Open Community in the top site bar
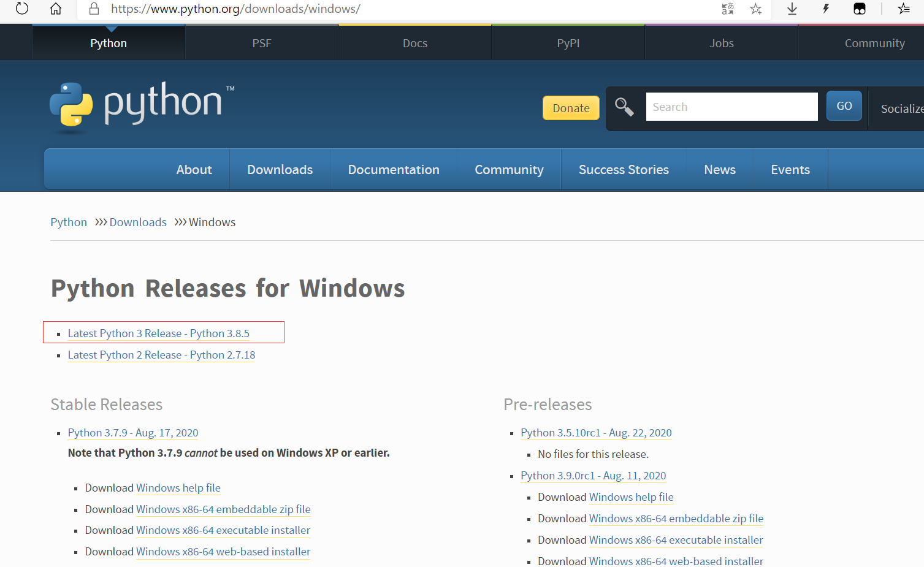Screen dimensions: 924x567 pyautogui.click(x=874, y=43)
